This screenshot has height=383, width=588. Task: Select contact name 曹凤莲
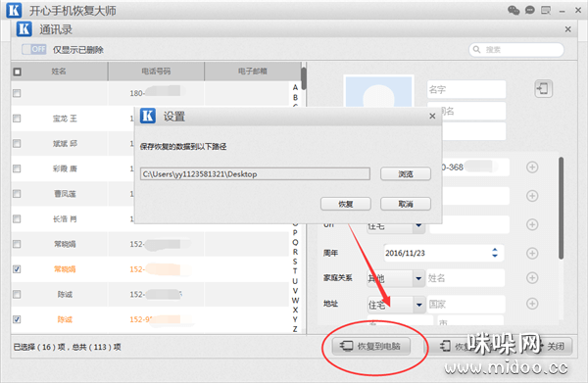pyautogui.click(x=65, y=194)
